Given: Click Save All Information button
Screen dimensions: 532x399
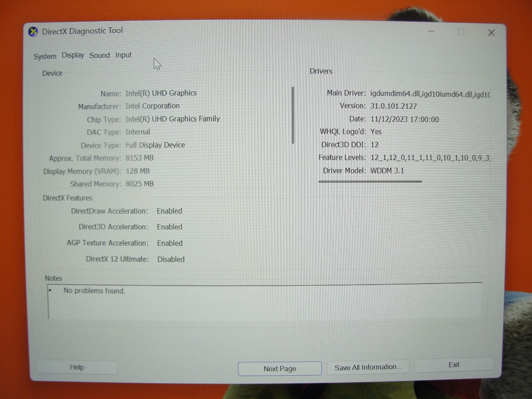Looking at the screenshot, I should (x=368, y=367).
